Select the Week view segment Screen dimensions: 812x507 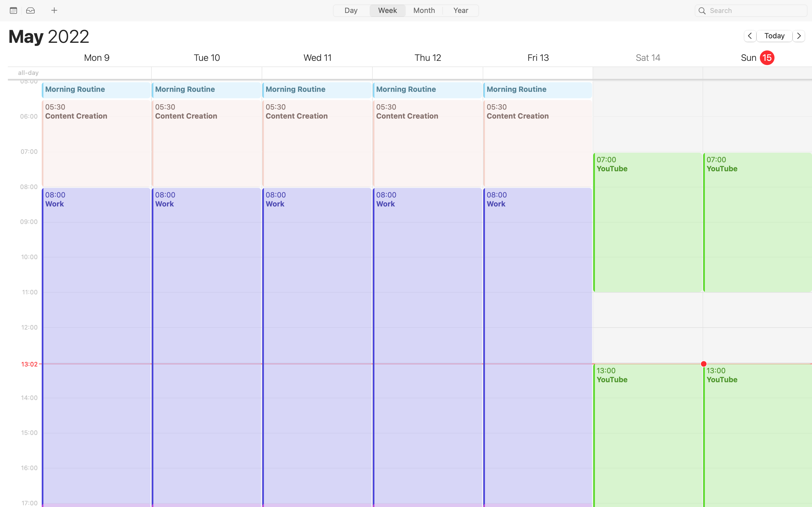click(388, 10)
